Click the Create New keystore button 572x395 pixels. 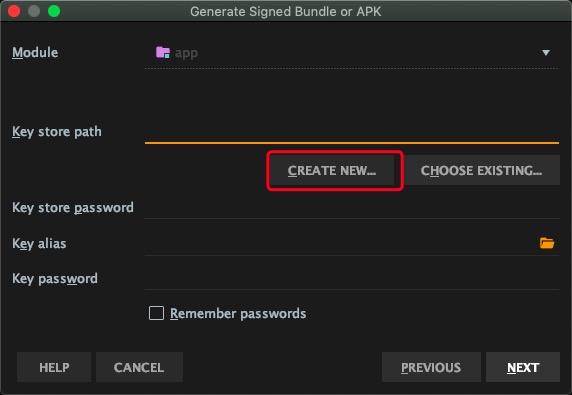[x=332, y=170]
